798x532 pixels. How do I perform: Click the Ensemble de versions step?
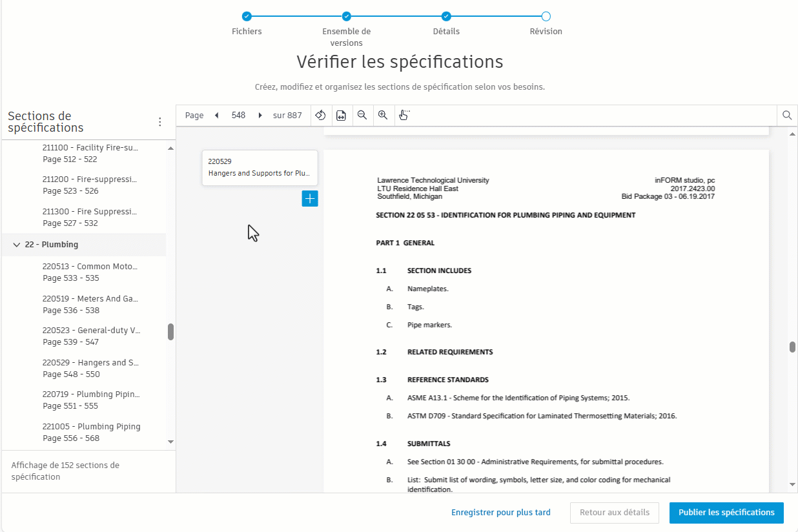click(347, 16)
